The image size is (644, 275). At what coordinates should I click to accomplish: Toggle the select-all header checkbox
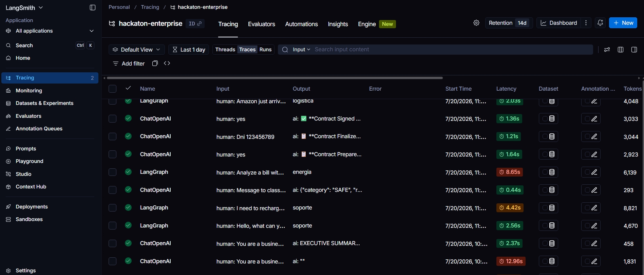pyautogui.click(x=112, y=89)
